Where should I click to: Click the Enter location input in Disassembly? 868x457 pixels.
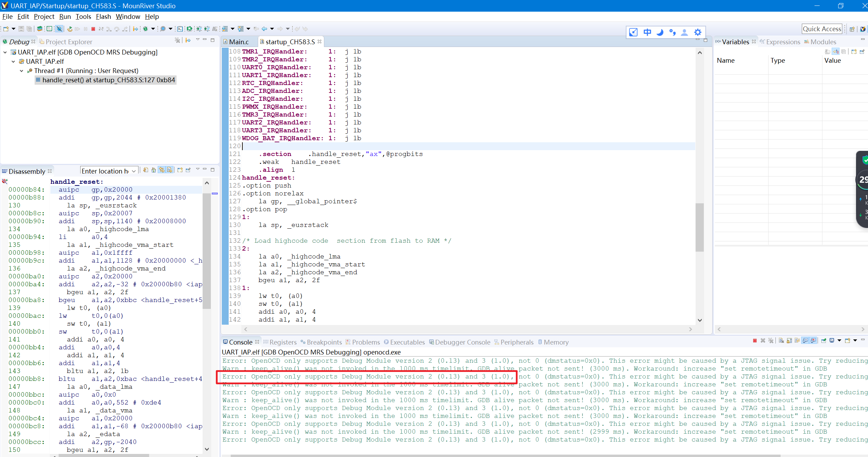(105, 171)
